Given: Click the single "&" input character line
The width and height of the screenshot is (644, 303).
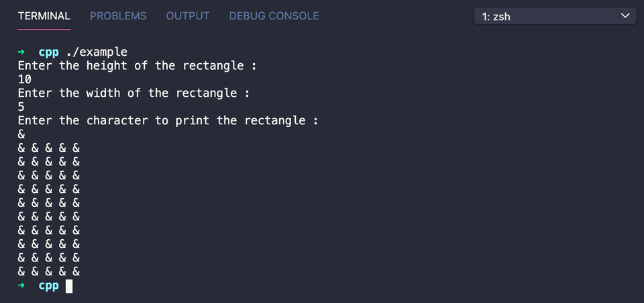Looking at the screenshot, I should 21,134.
